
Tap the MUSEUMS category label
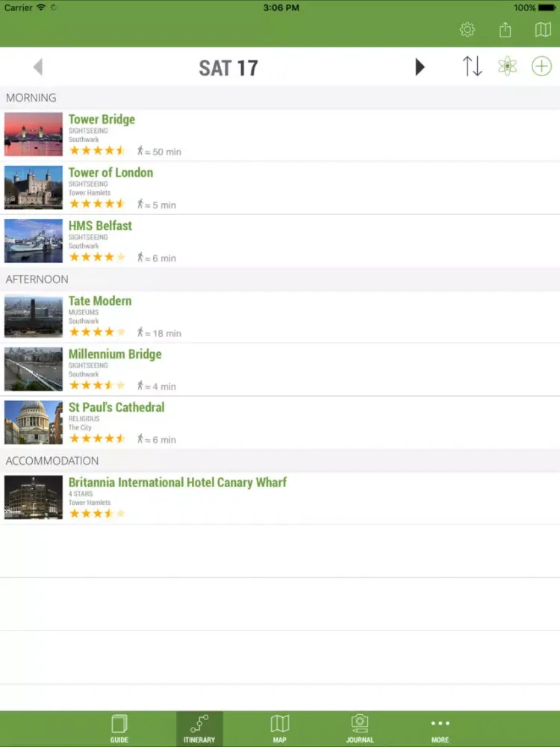point(84,312)
